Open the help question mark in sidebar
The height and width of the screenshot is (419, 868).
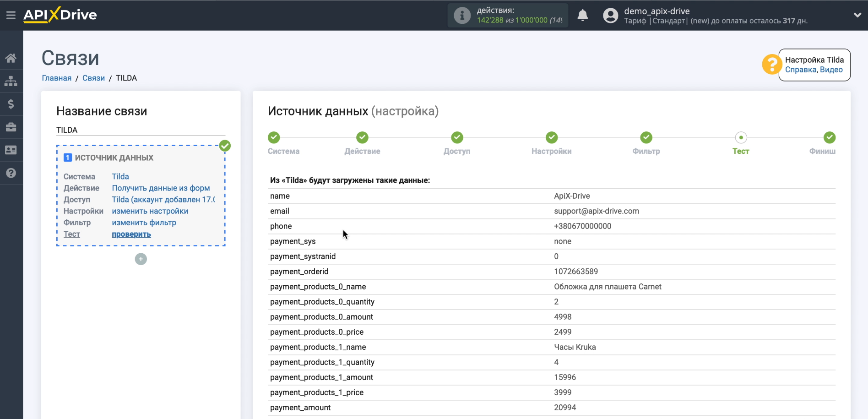point(11,173)
